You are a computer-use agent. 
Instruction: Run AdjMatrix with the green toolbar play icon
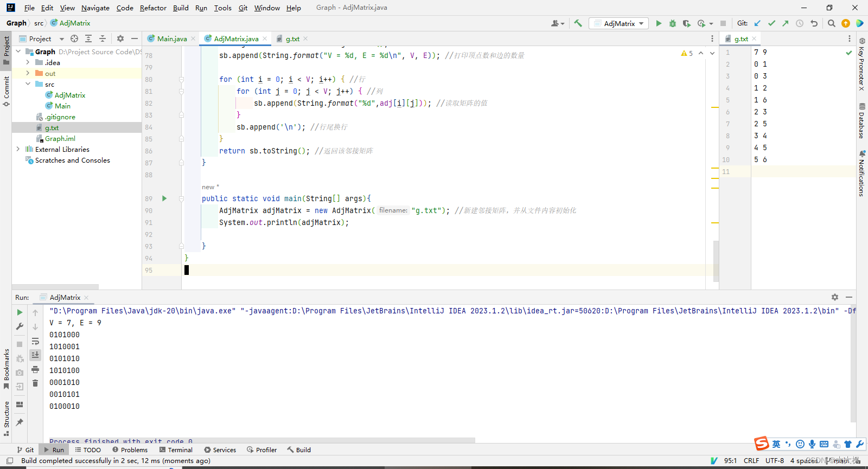click(x=659, y=23)
